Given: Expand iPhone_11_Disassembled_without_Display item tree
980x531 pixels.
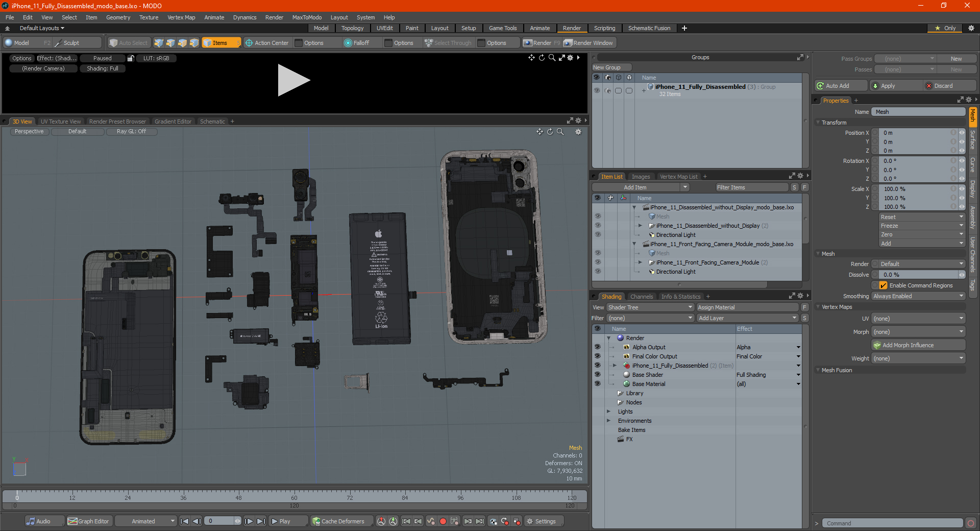Looking at the screenshot, I should point(641,225).
